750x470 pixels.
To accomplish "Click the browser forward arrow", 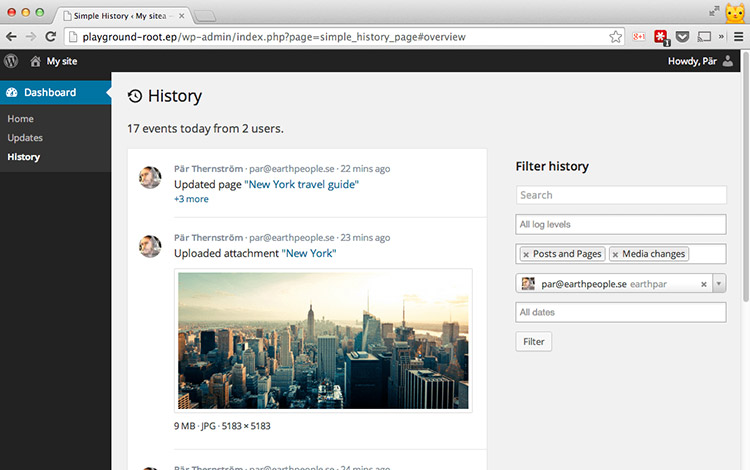I will [31, 37].
